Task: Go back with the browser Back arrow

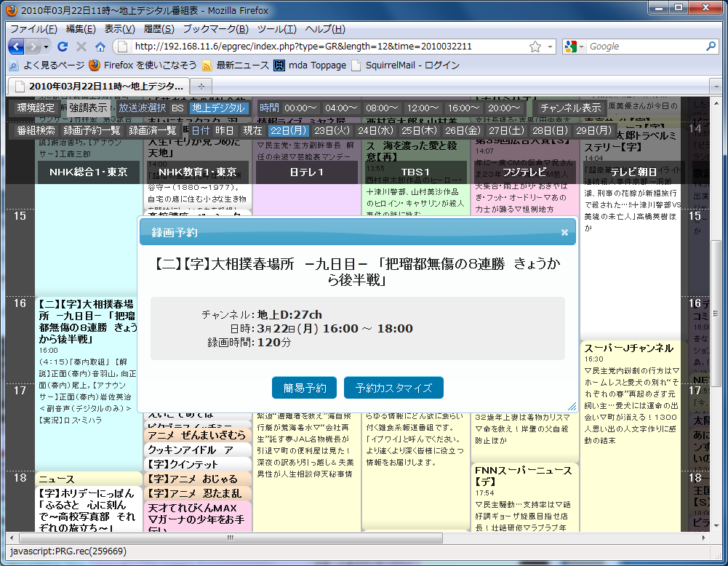Action: pyautogui.click(x=16, y=47)
